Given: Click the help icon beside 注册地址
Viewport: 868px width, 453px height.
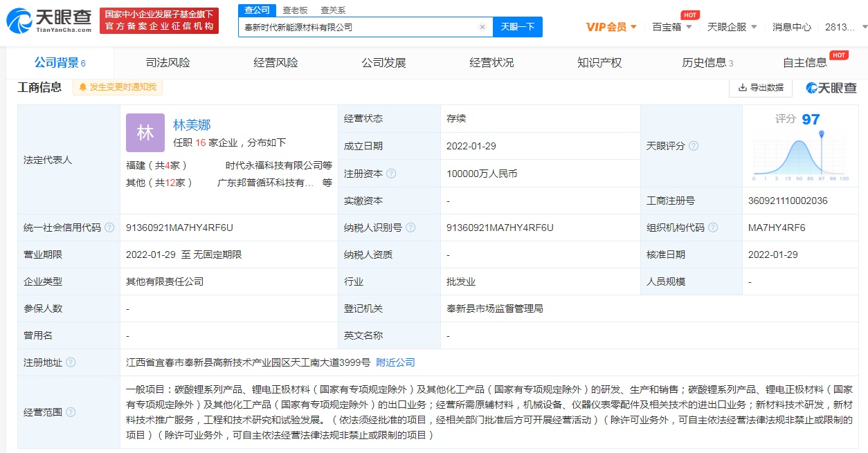Looking at the screenshot, I should click(x=71, y=362).
